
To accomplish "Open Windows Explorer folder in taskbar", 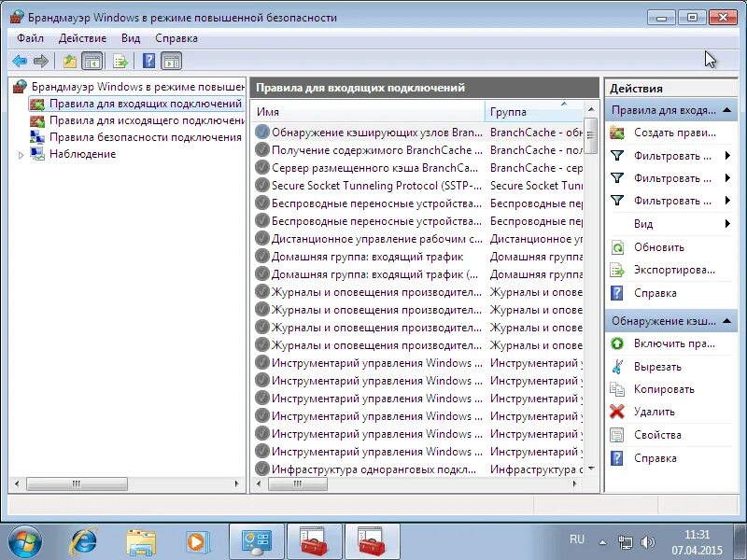I will click(x=141, y=542).
